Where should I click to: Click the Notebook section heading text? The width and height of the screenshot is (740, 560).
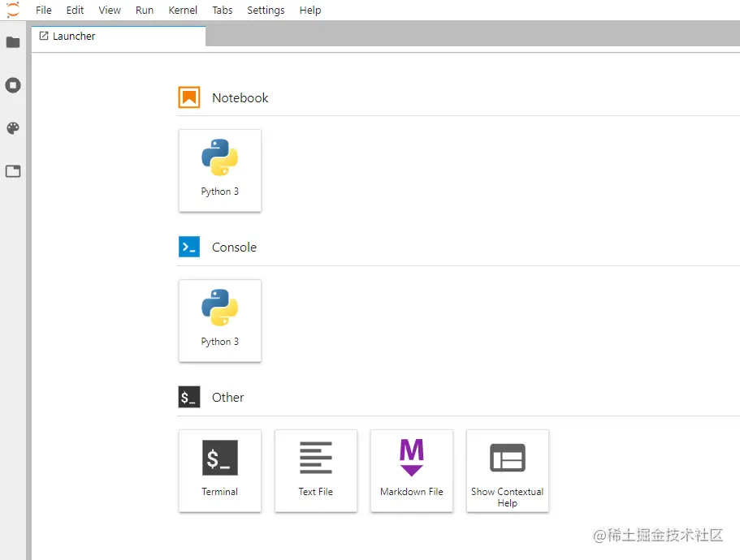point(240,97)
